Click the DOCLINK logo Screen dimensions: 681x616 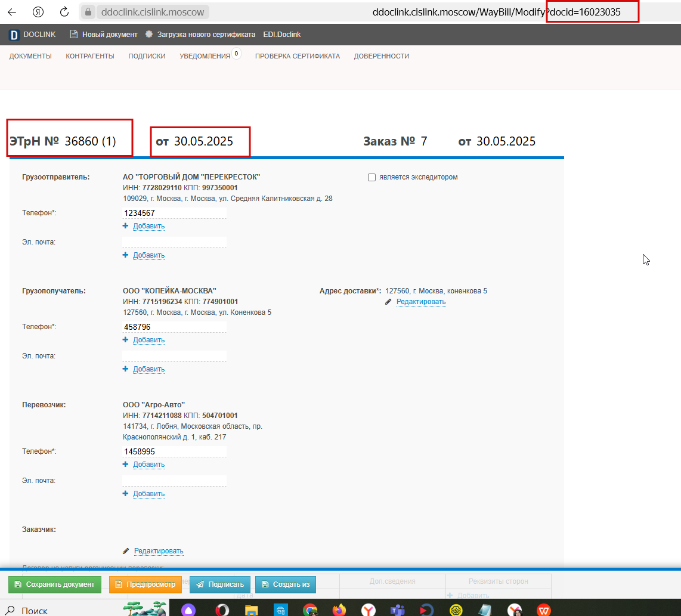point(33,35)
